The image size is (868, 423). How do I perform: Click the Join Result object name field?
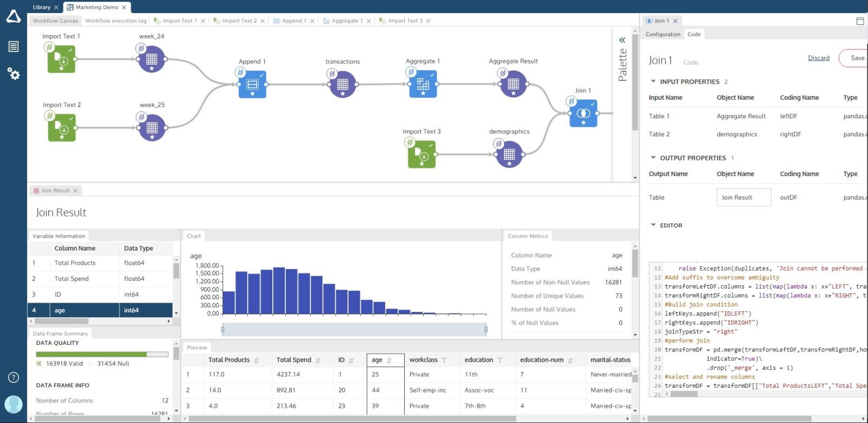(x=743, y=197)
